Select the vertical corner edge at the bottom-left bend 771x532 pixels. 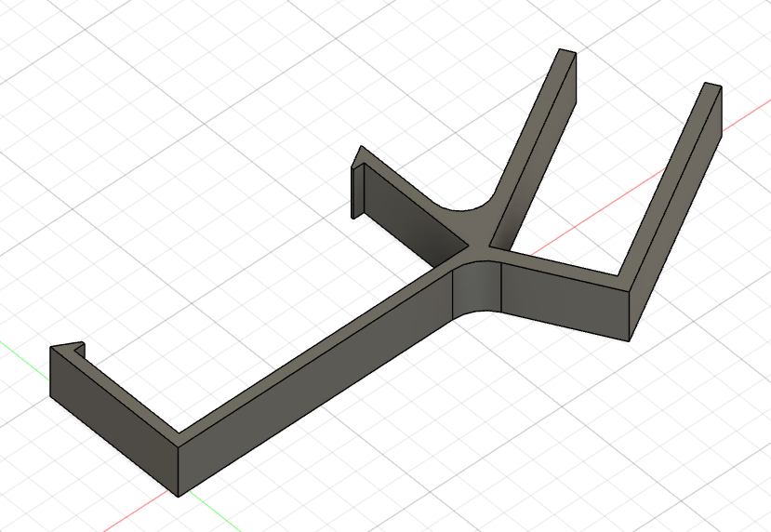click(178, 465)
